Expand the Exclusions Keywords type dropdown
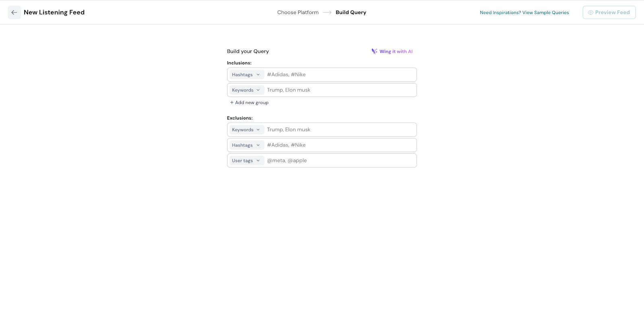 click(246, 130)
